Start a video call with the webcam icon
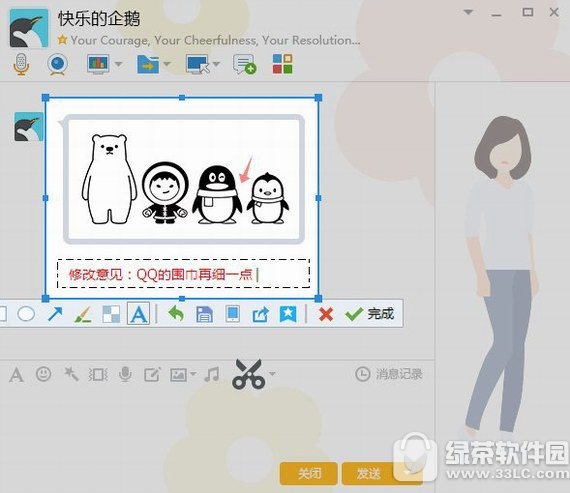 click(57, 64)
